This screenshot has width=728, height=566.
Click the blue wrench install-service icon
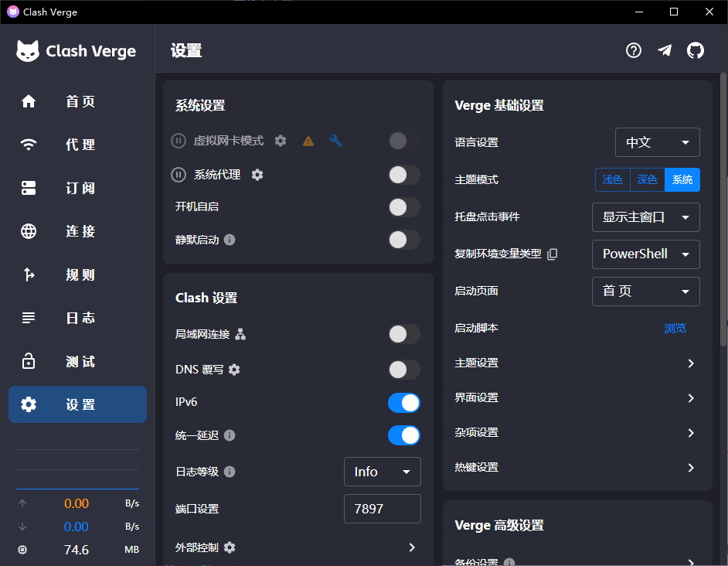pos(335,140)
